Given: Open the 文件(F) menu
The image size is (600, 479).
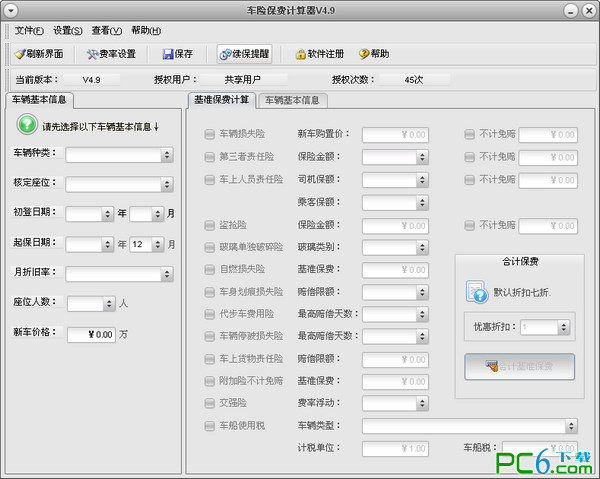Looking at the screenshot, I should click(29, 31).
